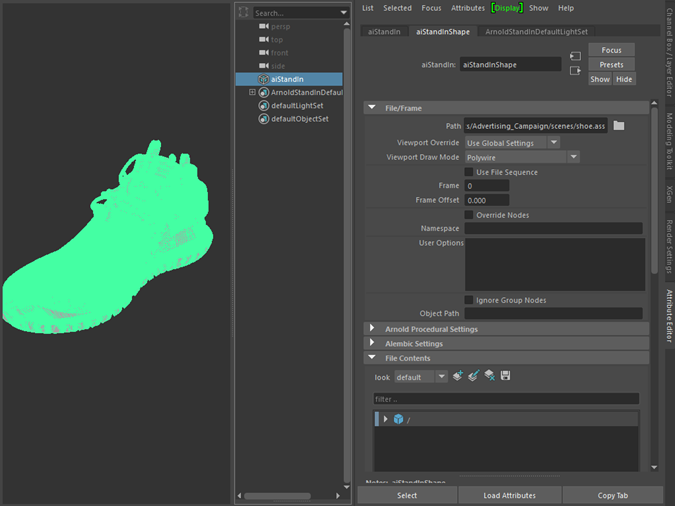This screenshot has height=506, width=675.
Task: Click the outliner horizontal scrollbar
Action: 278,496
